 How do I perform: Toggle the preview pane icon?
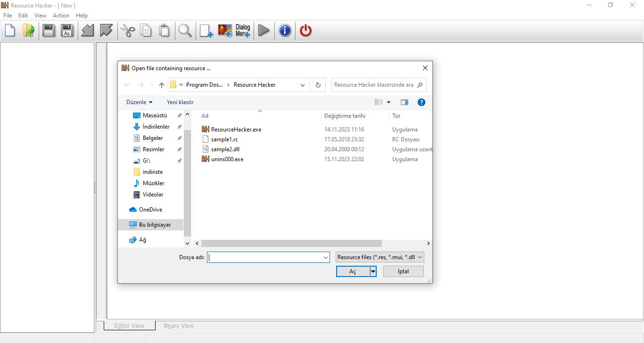point(404,102)
